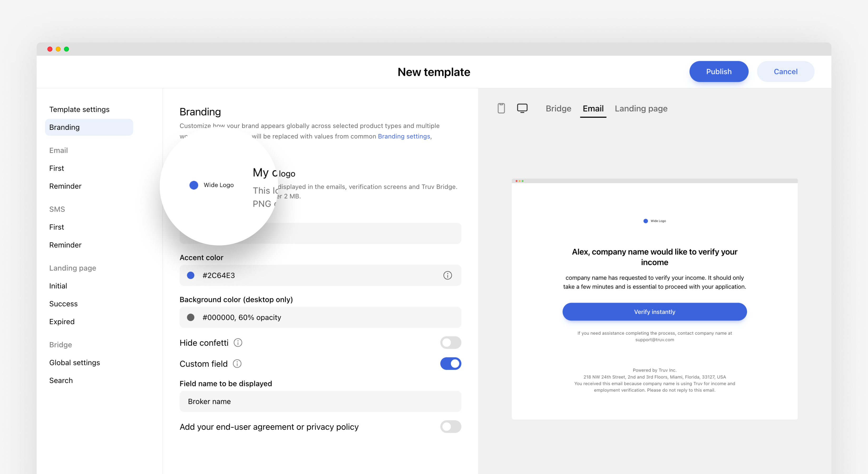Click the blue accent color swatch
Viewport: 868px width, 474px height.
click(191, 275)
